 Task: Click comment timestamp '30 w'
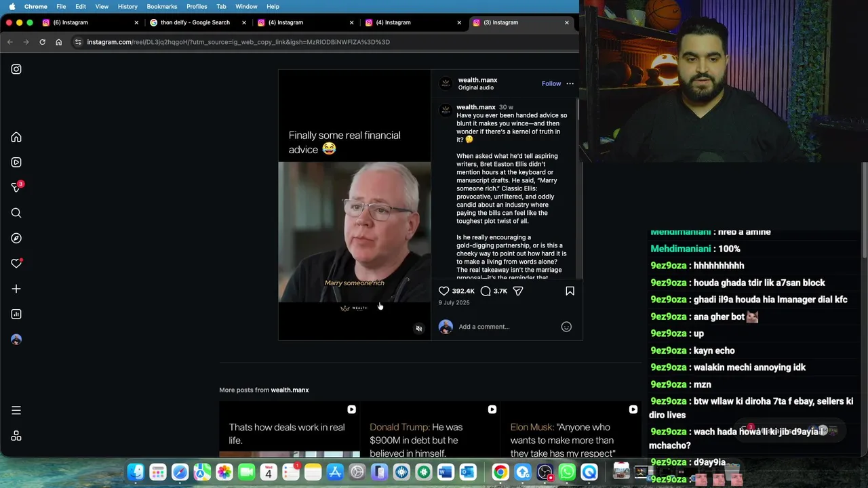point(506,107)
